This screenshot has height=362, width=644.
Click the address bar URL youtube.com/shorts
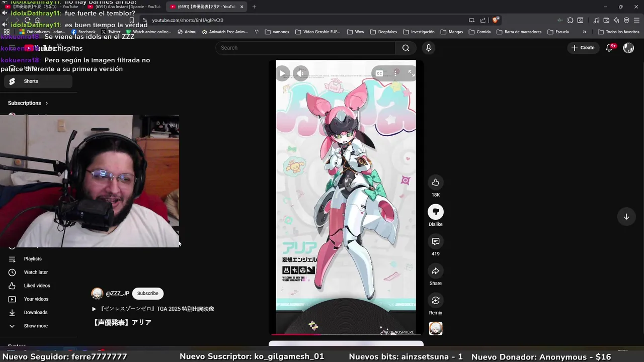click(x=188, y=20)
